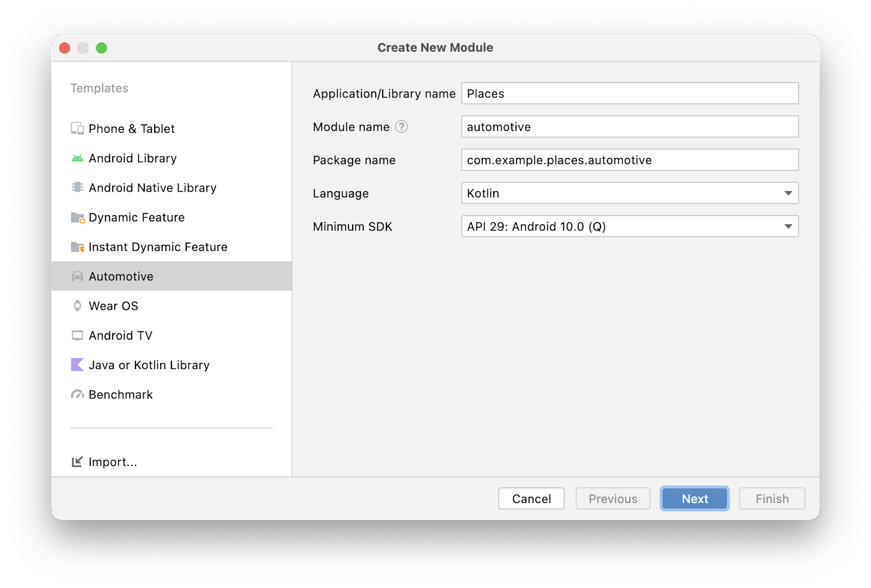Click the green zoom window button

point(101,48)
